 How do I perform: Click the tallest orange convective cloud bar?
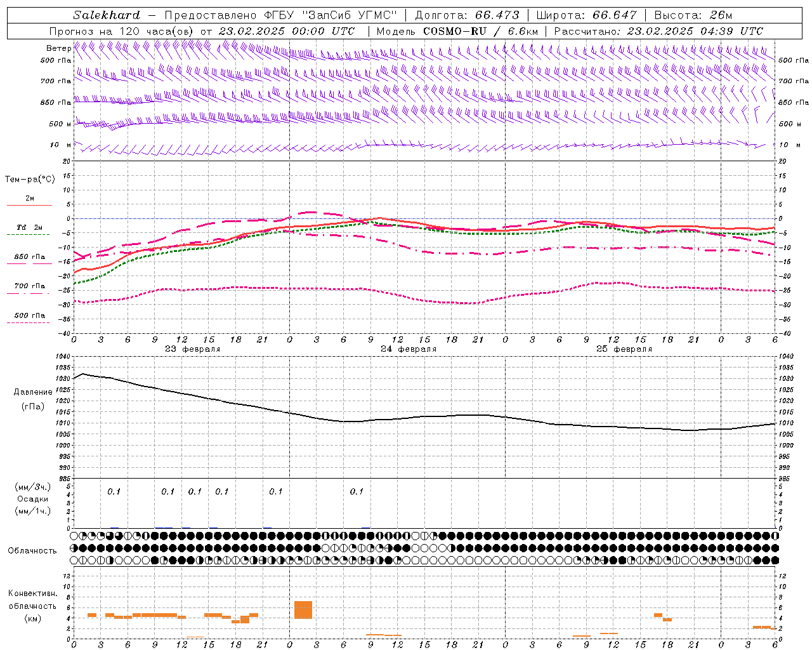tap(303, 610)
